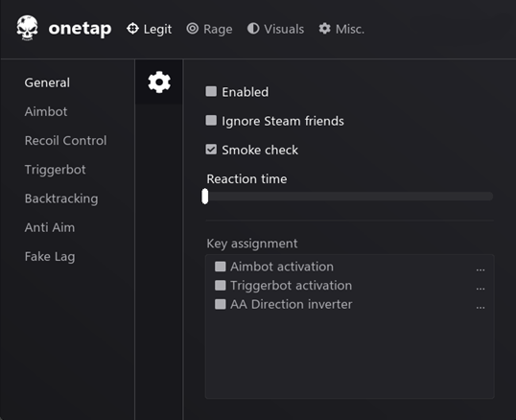Enable Ignore Steam friends option
Screen dimensions: 516x420
pyautogui.click(x=211, y=121)
